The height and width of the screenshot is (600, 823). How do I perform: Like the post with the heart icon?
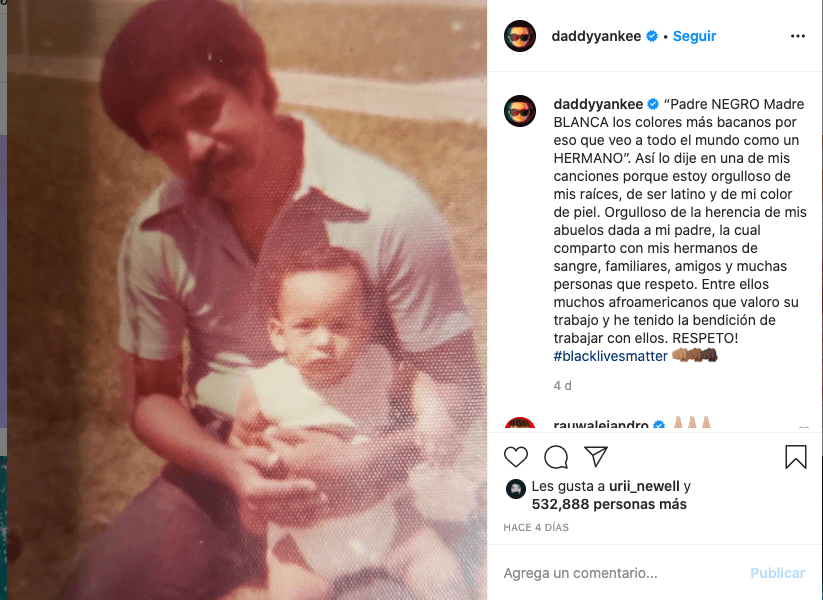tap(515, 457)
